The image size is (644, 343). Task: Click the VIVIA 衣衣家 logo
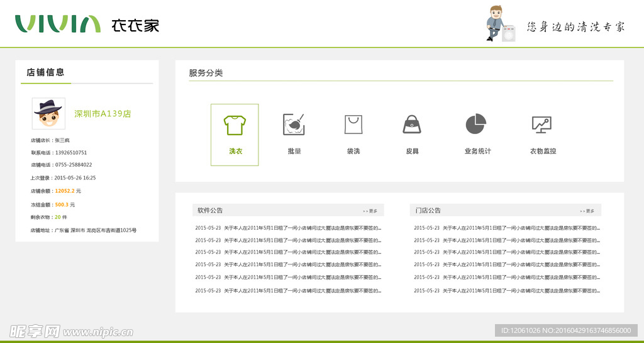point(87,25)
